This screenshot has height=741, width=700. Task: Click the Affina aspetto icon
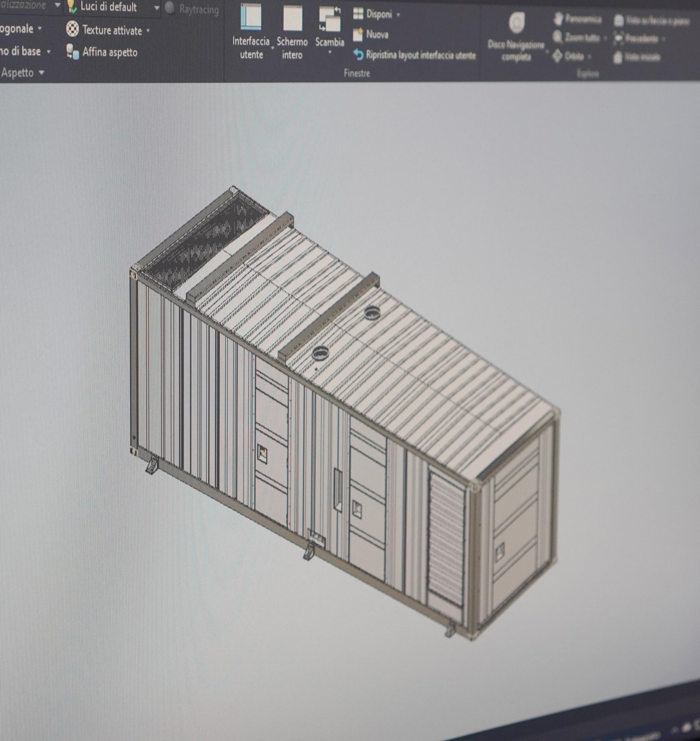point(72,52)
